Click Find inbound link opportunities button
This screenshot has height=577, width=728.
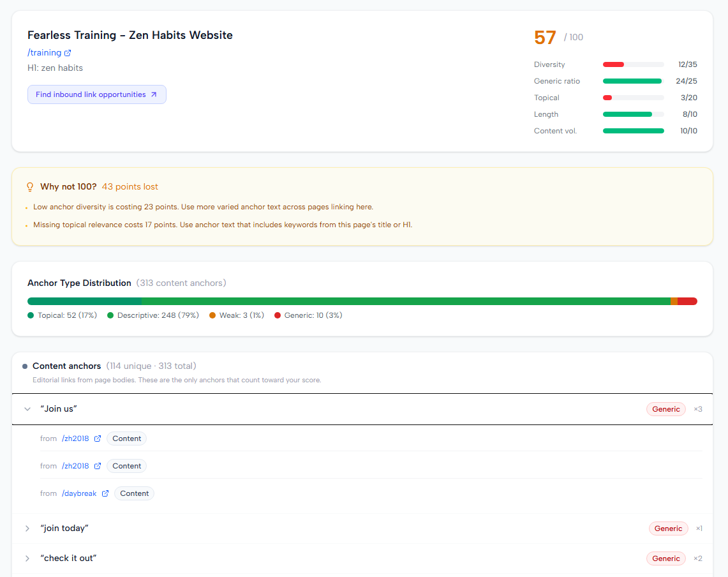(x=96, y=94)
